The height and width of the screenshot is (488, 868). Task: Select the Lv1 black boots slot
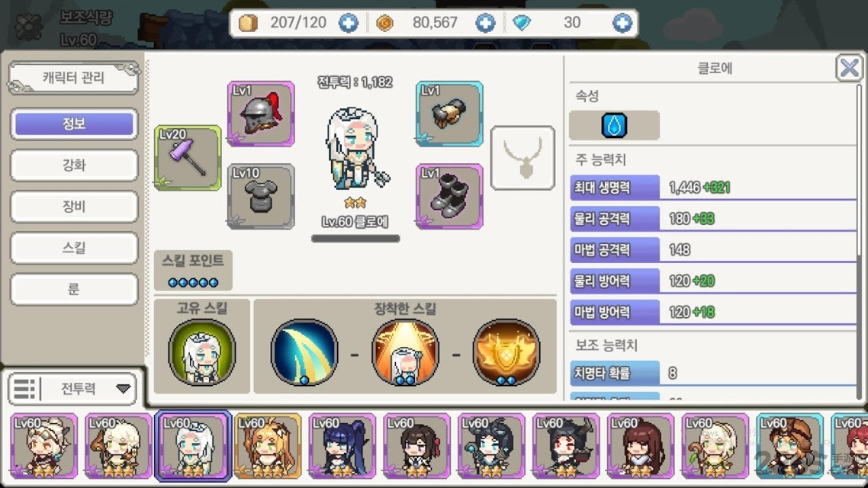click(x=449, y=197)
